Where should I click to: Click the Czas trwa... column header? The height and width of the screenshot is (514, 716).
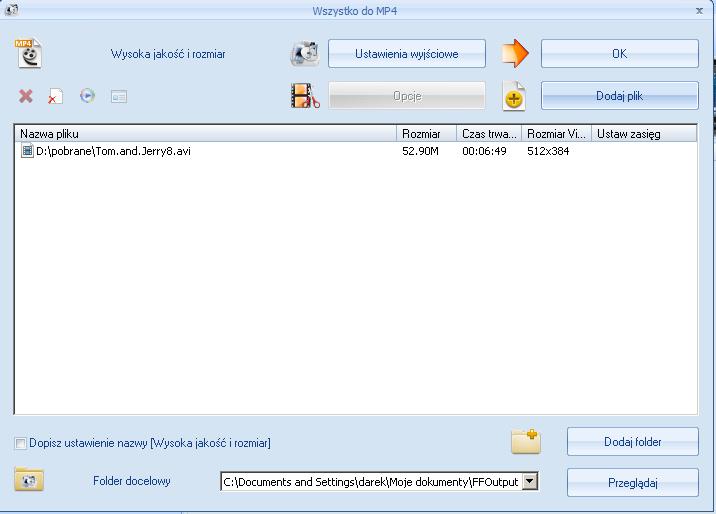point(489,134)
